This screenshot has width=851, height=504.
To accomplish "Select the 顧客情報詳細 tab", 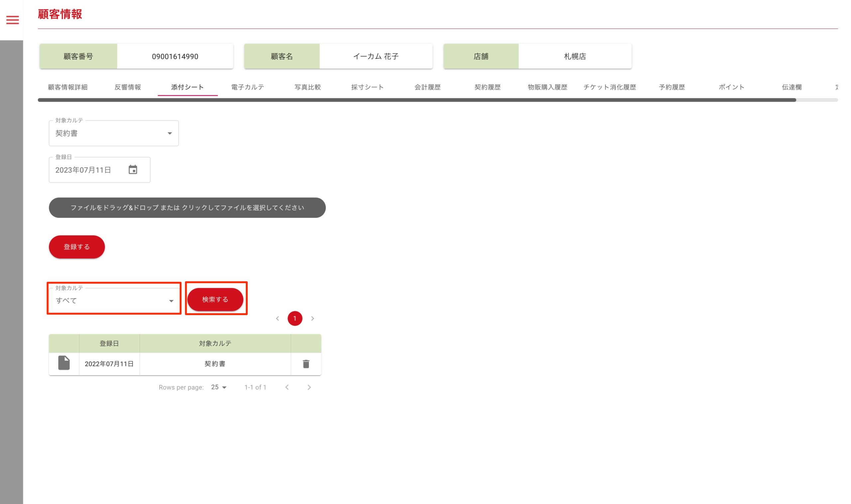I will pyautogui.click(x=67, y=87).
